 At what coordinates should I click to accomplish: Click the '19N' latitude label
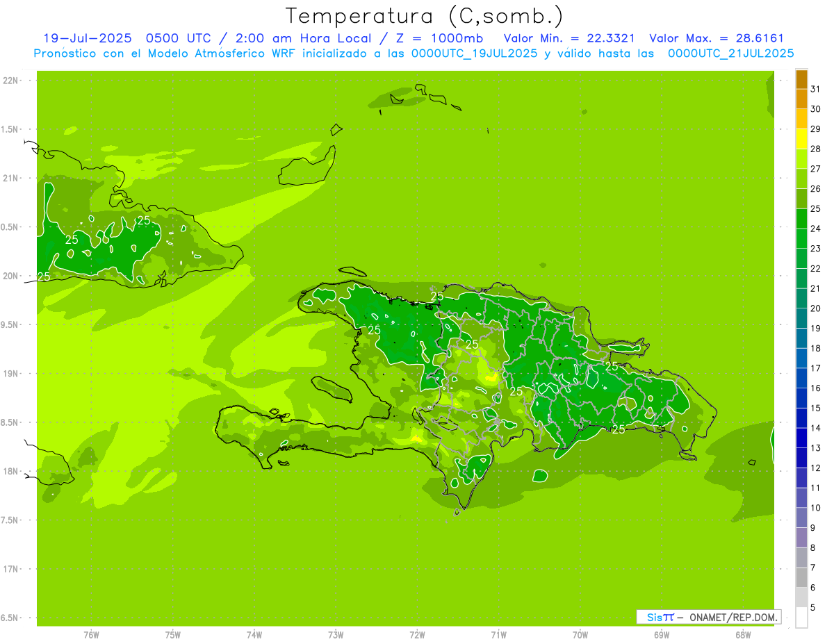pos(10,374)
